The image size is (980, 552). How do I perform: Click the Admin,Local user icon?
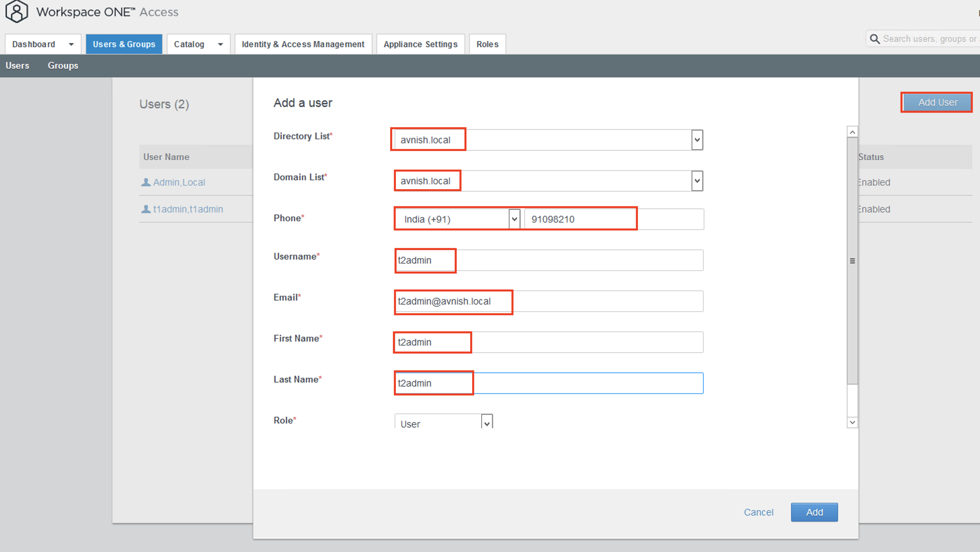click(146, 182)
